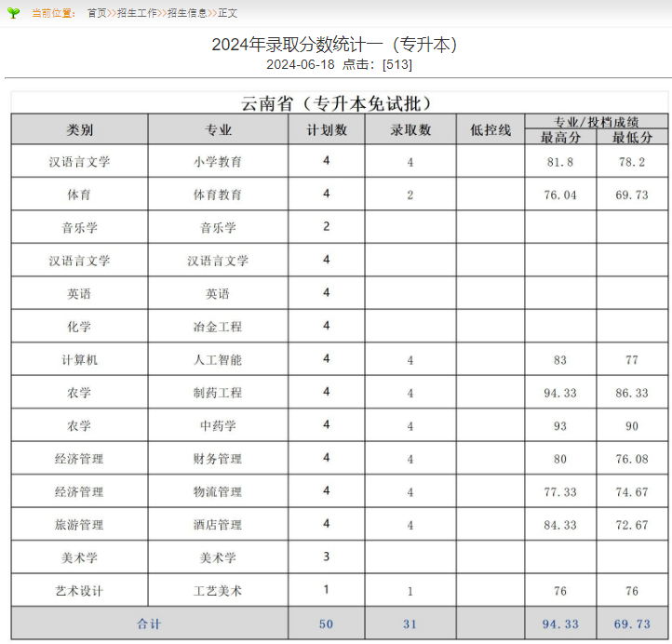Select the page title 2024年录取分数统计一（专升本）
Image resolution: width=672 pixels, height=644 pixels.
pos(335,45)
